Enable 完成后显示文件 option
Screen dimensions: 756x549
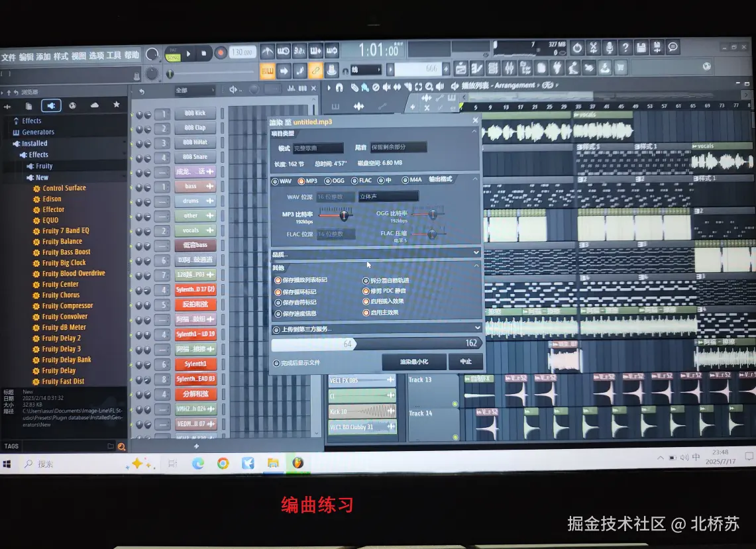coord(276,363)
